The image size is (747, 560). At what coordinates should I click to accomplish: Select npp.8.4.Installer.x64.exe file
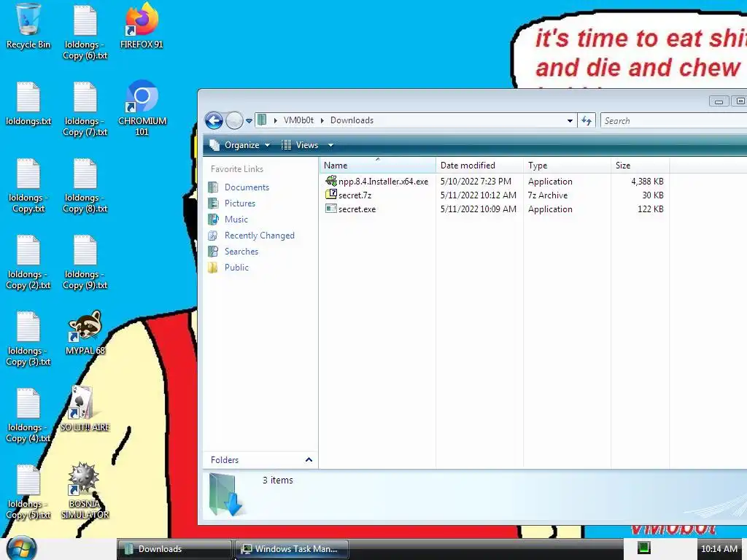click(x=376, y=182)
